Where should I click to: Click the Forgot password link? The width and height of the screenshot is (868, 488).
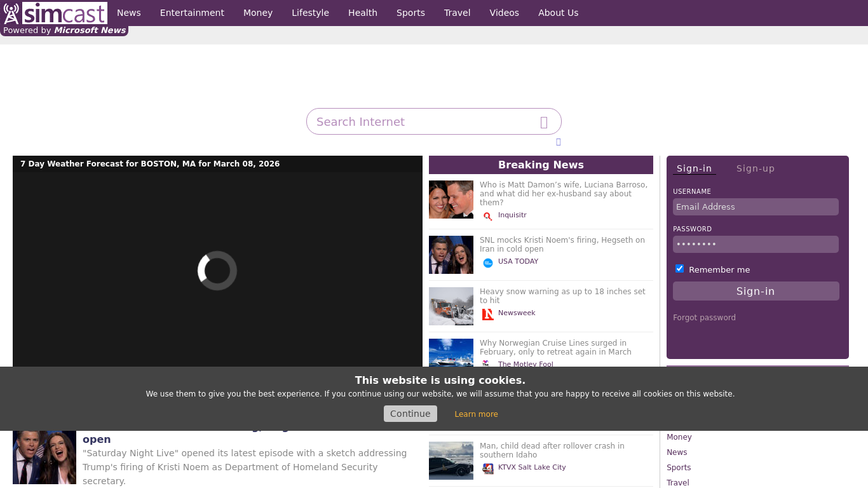[704, 318]
